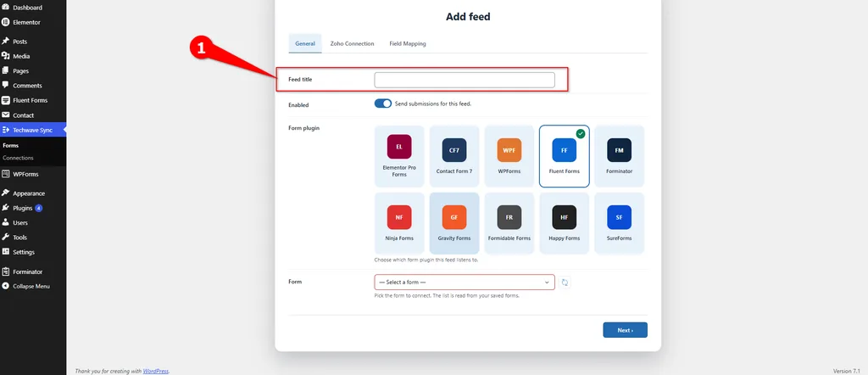Select the Happy Forms plugin tile
The image size is (868, 375).
click(564, 223)
